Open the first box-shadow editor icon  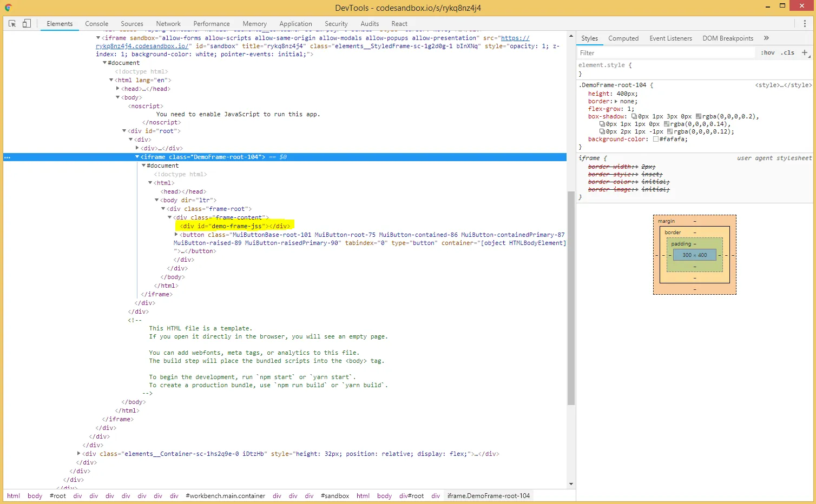[x=634, y=116]
